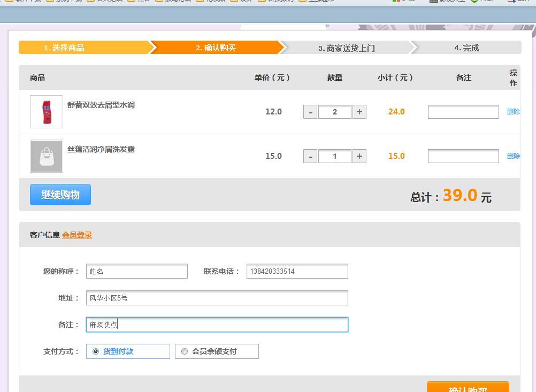Remove 丝蕴清润净屑洗发露 via 删除 link
The width and height of the screenshot is (536, 392).
(x=513, y=156)
